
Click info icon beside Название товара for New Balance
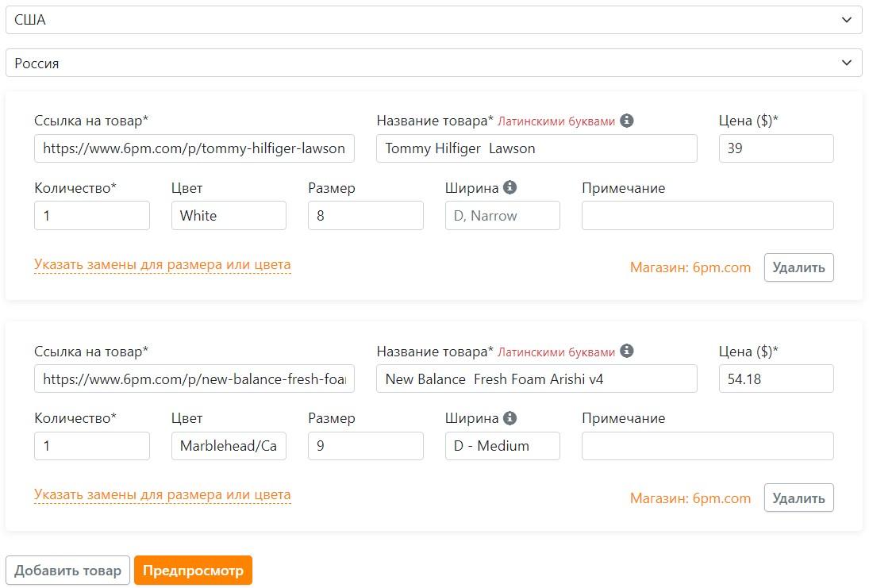[x=627, y=351]
